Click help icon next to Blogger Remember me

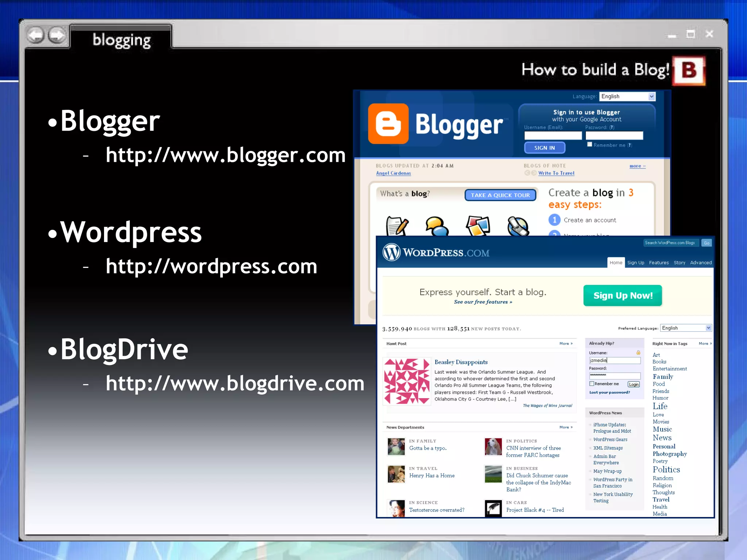pos(630,145)
